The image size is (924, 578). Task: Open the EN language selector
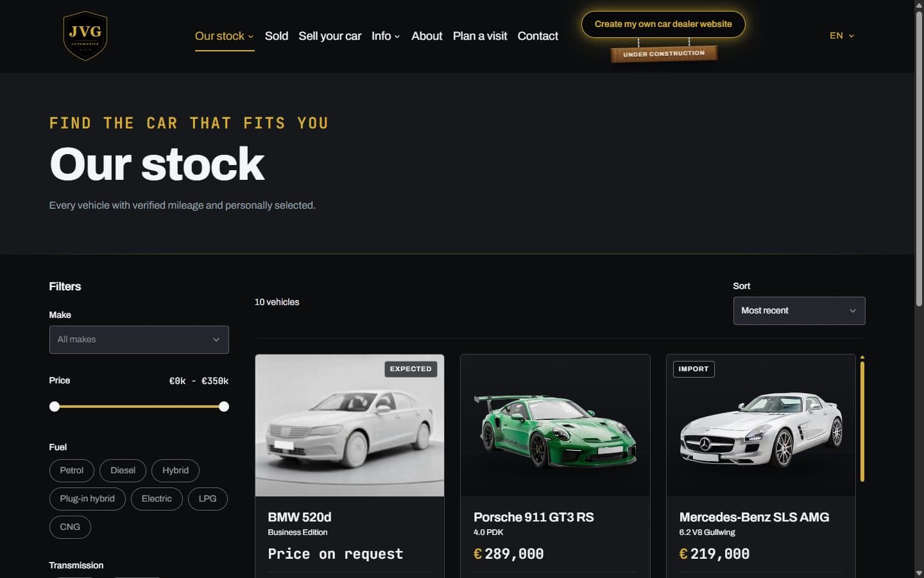click(841, 36)
